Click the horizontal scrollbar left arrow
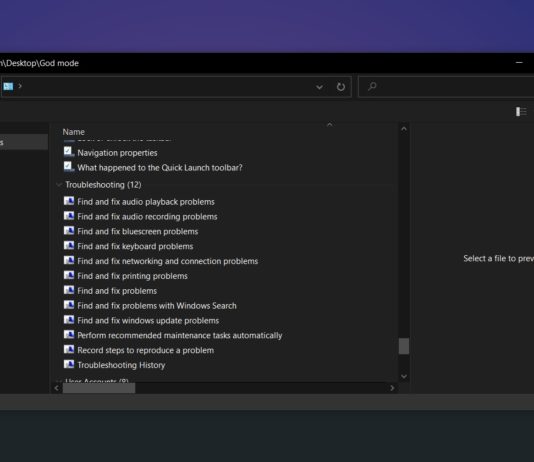Viewport: 534px width, 462px height. tap(57, 388)
